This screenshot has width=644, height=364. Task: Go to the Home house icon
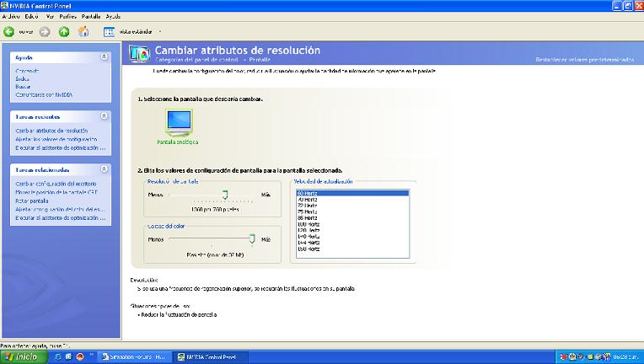point(83,32)
